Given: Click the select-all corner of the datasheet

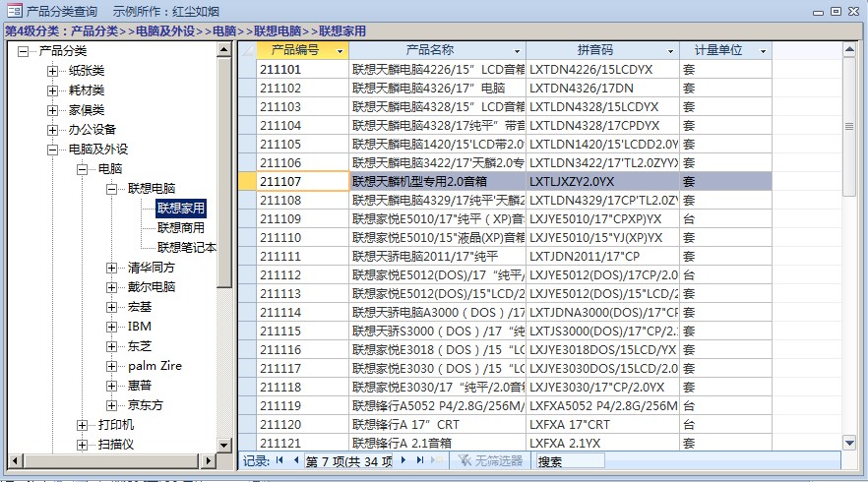Looking at the screenshot, I should 247,51.
